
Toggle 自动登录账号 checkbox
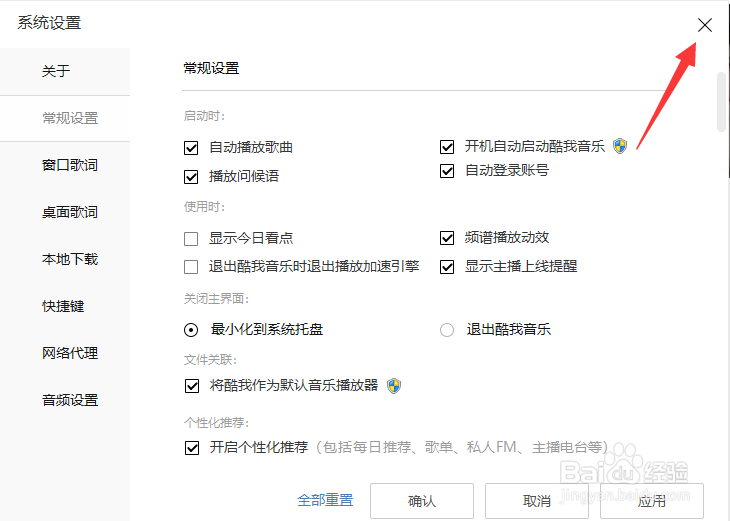[447, 171]
